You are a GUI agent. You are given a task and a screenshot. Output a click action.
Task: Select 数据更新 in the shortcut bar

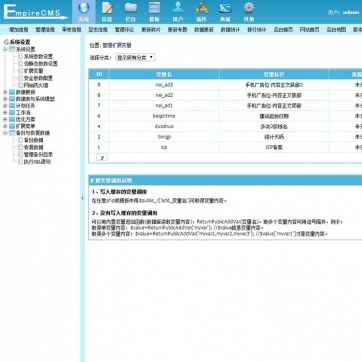click(x=204, y=30)
